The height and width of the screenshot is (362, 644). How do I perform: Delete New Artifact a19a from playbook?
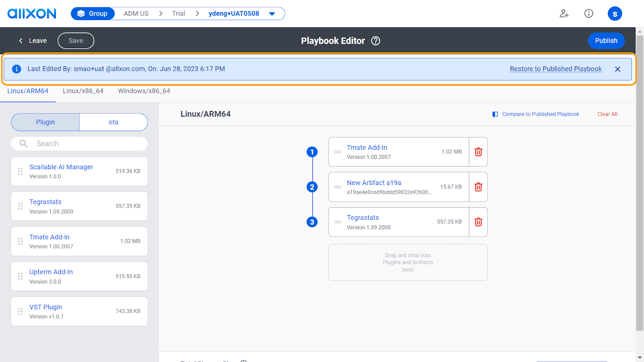[478, 187]
